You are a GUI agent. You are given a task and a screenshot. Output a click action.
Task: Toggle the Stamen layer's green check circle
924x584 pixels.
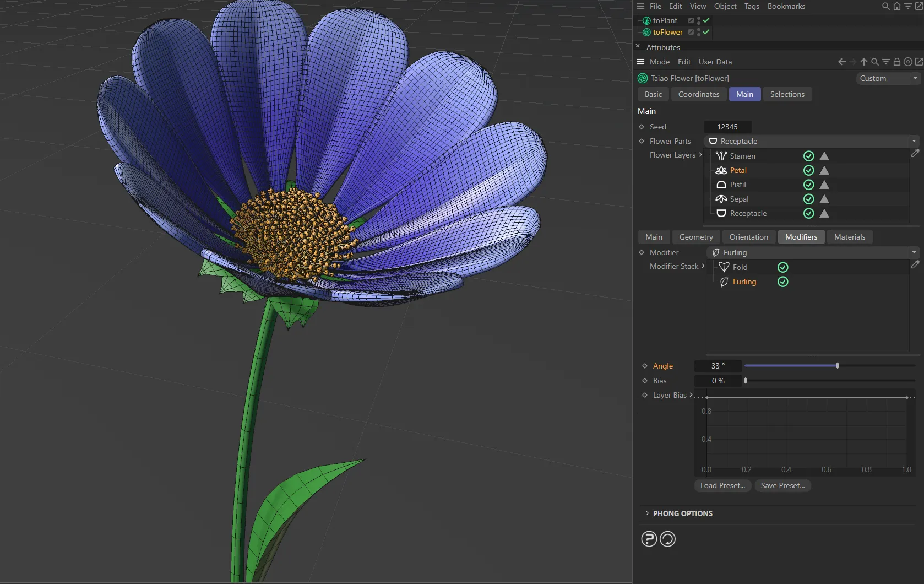pos(808,156)
